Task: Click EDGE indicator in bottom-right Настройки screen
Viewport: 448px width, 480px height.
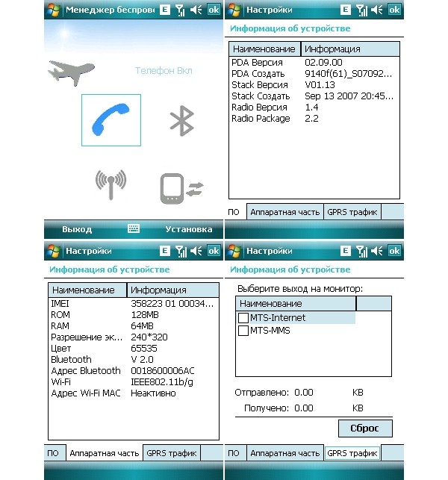Action: (x=346, y=251)
